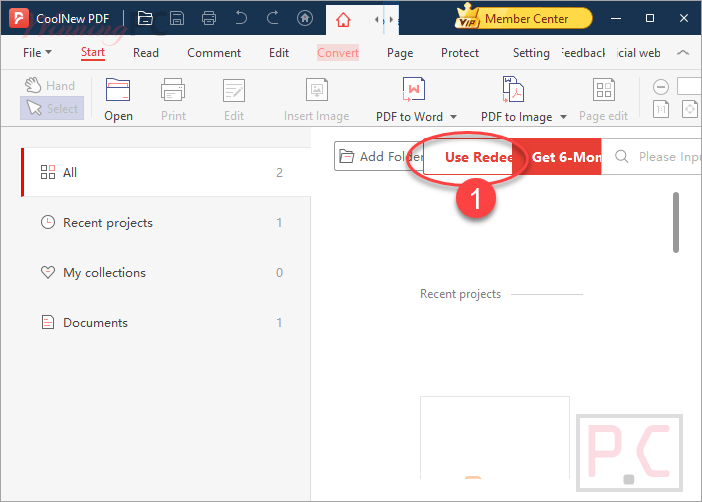Viewport: 702px width, 502px height.
Task: Click the Get 6-Month red button
Action: click(x=557, y=157)
